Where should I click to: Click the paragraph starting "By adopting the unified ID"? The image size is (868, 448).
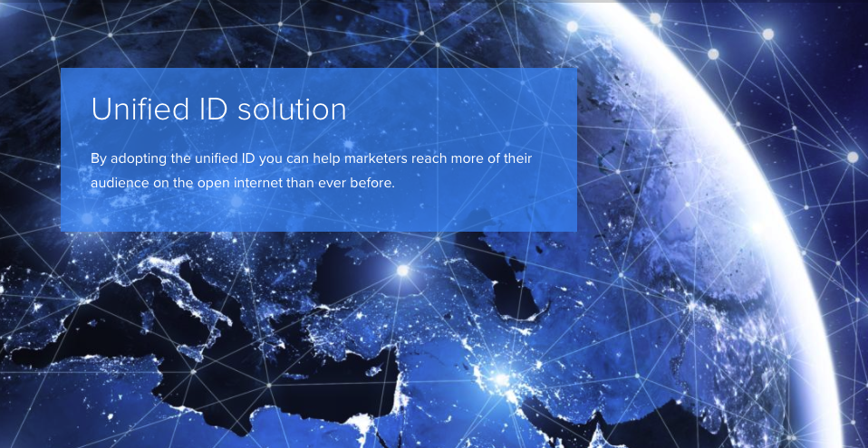tap(311, 171)
